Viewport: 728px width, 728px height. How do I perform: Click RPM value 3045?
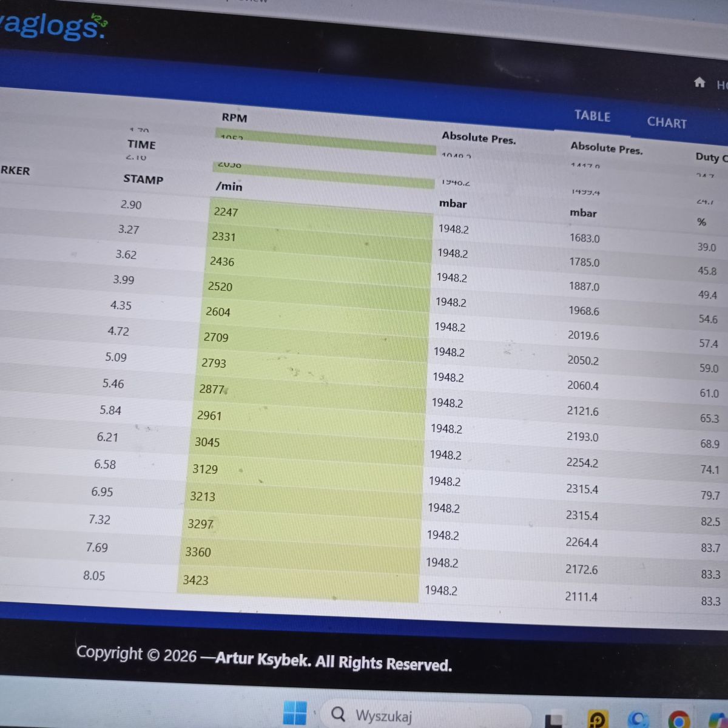click(x=207, y=442)
